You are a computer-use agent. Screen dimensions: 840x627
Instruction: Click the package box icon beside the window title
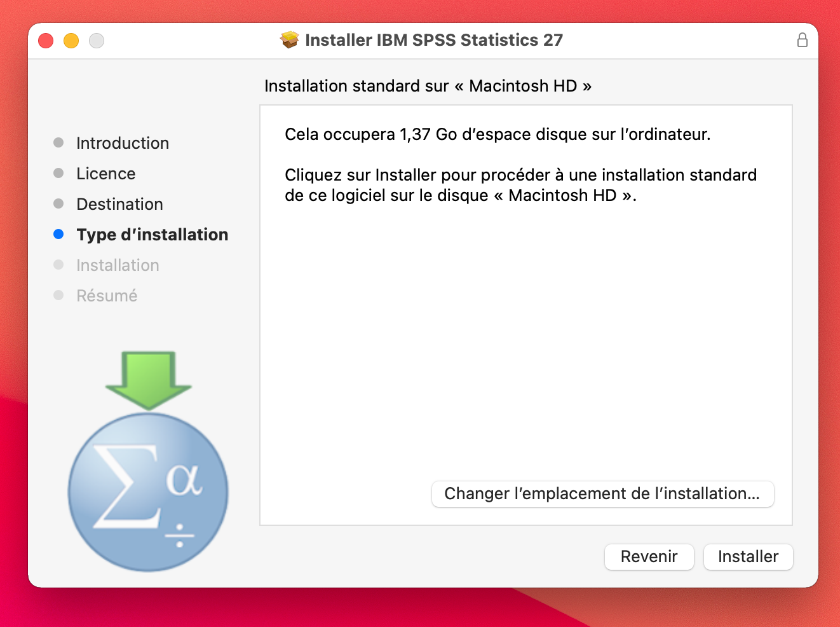point(289,40)
